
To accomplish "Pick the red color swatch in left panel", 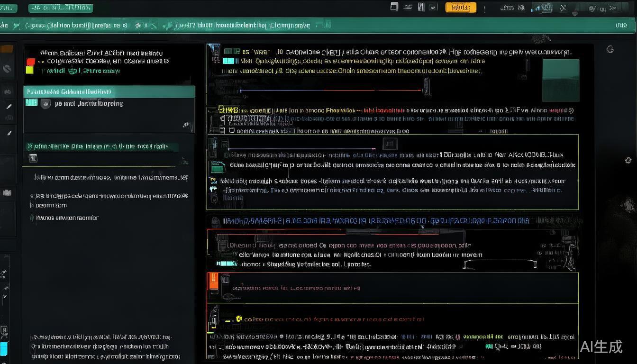I will click(30, 62).
